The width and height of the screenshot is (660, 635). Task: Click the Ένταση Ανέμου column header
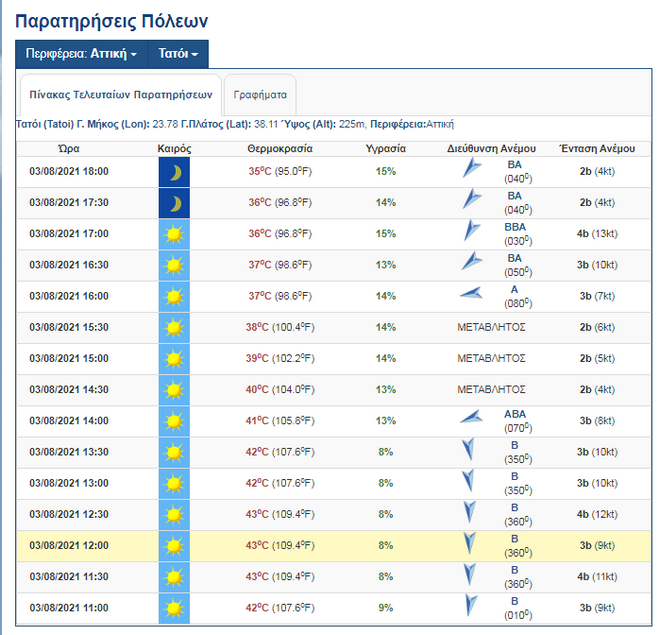(596, 148)
